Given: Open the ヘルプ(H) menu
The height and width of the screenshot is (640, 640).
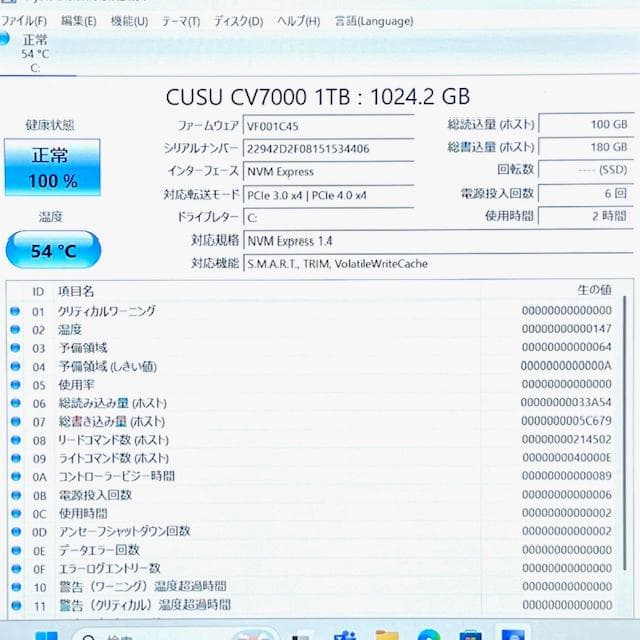Looking at the screenshot, I should [298, 21].
